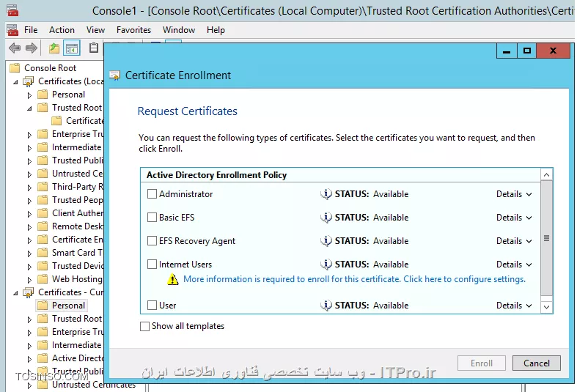Collapse local computer Trusted Root node
577x392 pixels.
[x=29, y=108]
